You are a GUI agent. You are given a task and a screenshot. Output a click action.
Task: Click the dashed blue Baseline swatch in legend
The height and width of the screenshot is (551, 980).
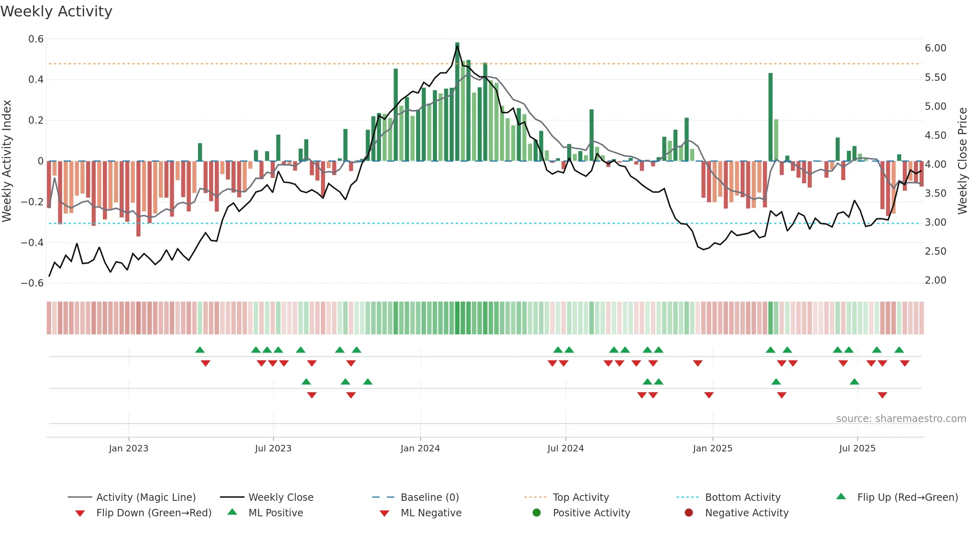(x=383, y=497)
